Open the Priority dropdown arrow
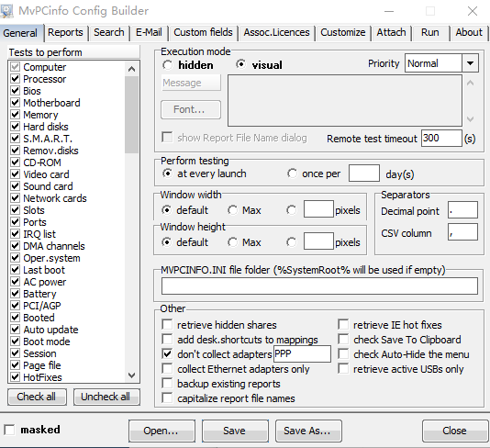 [x=470, y=63]
